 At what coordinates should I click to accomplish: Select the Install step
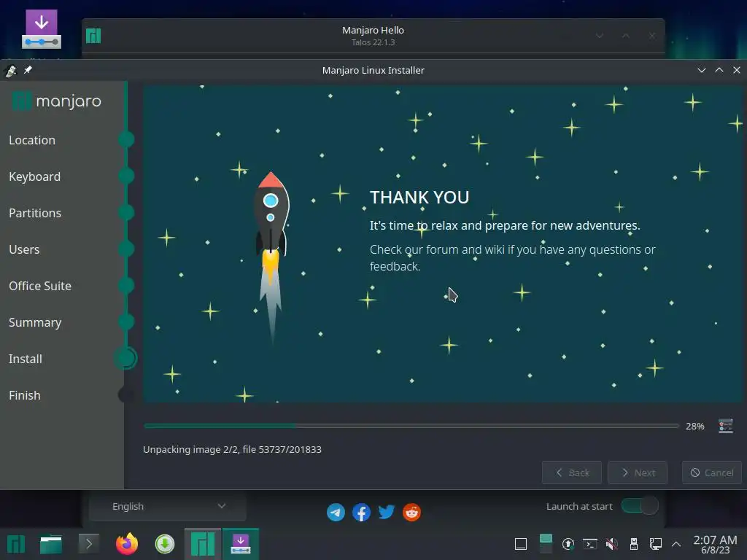(26, 359)
